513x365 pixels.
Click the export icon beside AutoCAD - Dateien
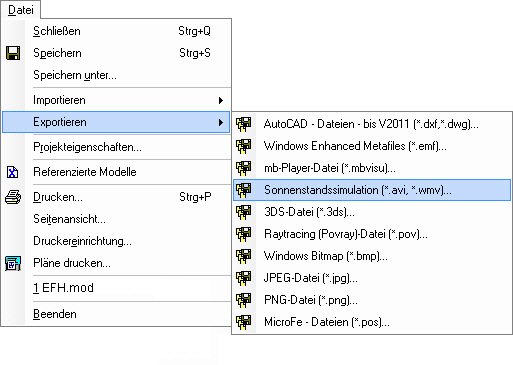[x=244, y=124]
